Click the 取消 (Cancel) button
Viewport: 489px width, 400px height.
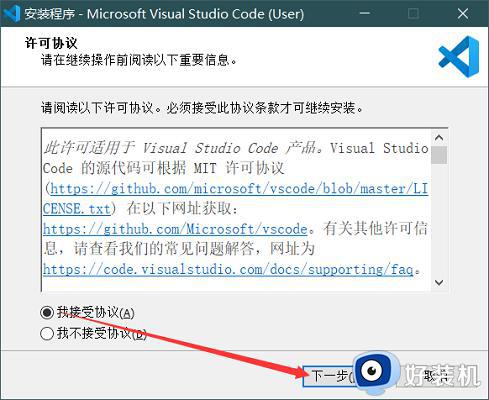pyautogui.click(x=437, y=376)
